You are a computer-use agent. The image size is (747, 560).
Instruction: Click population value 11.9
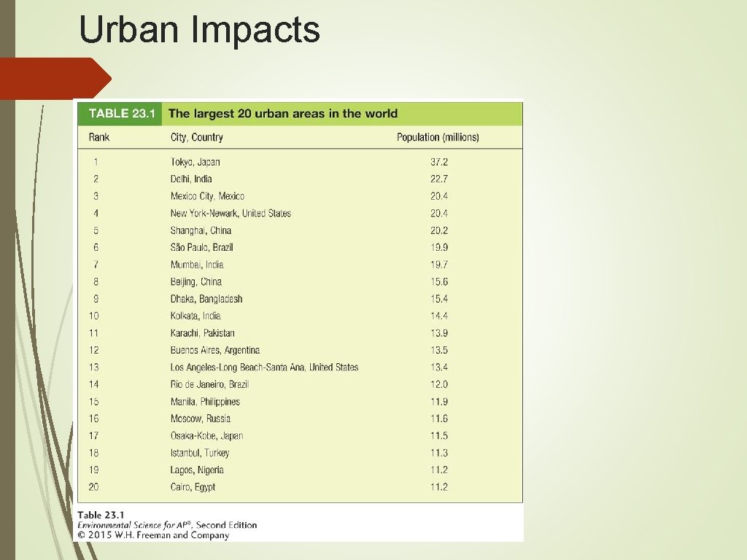pos(438,402)
